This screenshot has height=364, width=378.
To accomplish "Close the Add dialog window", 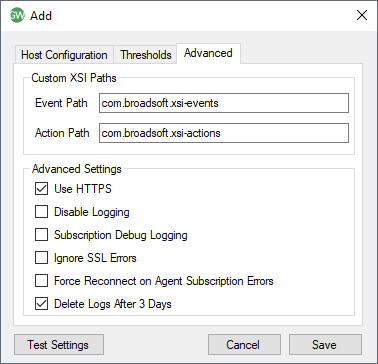I will point(362,15).
